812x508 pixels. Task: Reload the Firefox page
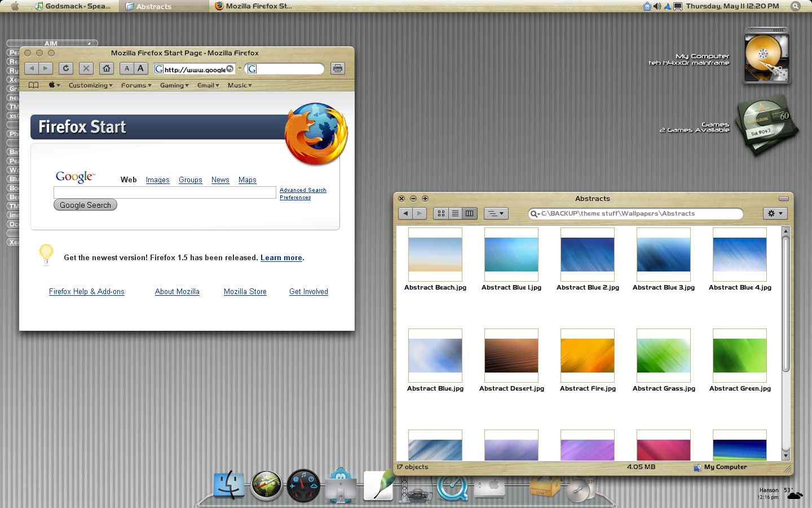[66, 68]
